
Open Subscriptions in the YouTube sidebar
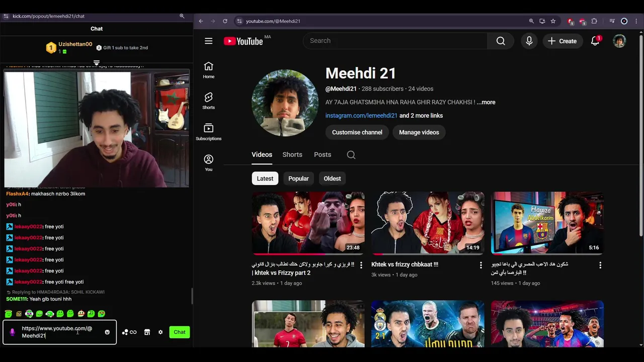pyautogui.click(x=208, y=132)
